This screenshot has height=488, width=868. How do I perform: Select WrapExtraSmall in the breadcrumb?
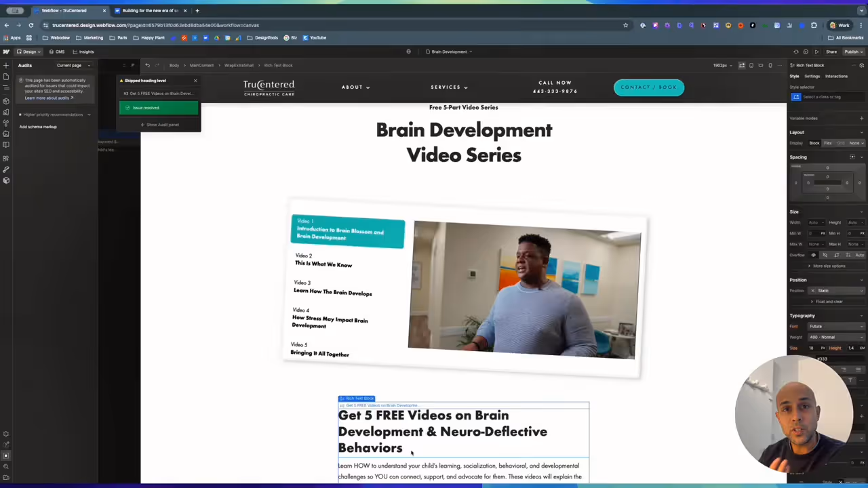(x=239, y=65)
